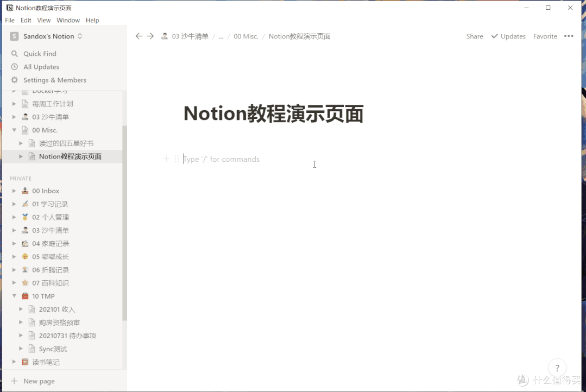Collapse the 10 TMP section
Image resolution: width=586 pixels, height=392 pixels.
tap(14, 296)
